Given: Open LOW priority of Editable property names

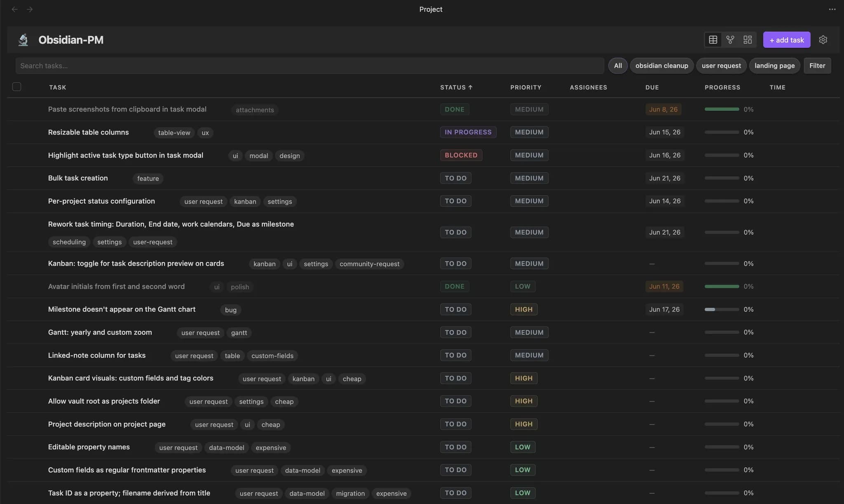Looking at the screenshot, I should [x=523, y=447].
